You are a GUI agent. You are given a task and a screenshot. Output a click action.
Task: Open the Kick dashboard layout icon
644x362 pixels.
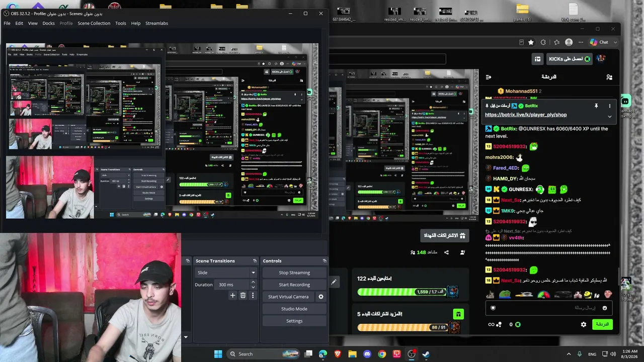[537, 59]
